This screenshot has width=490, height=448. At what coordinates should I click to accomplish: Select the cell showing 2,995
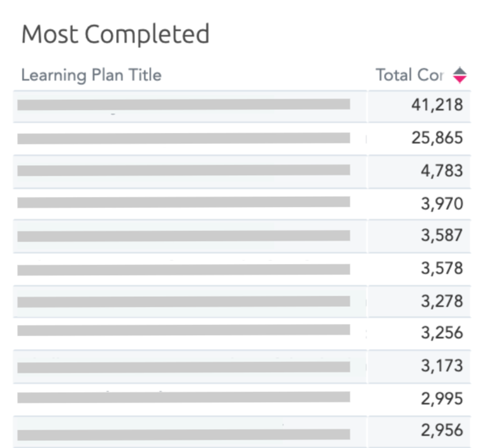pos(442,399)
